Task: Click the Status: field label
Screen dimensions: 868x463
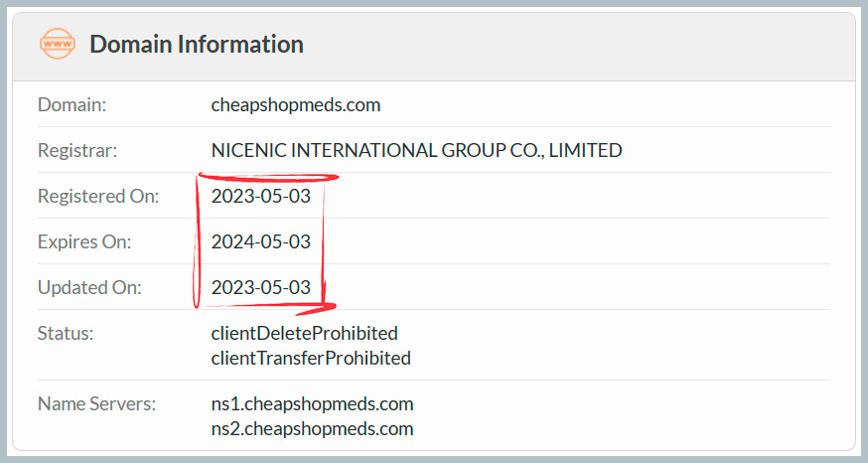Action: [x=66, y=333]
